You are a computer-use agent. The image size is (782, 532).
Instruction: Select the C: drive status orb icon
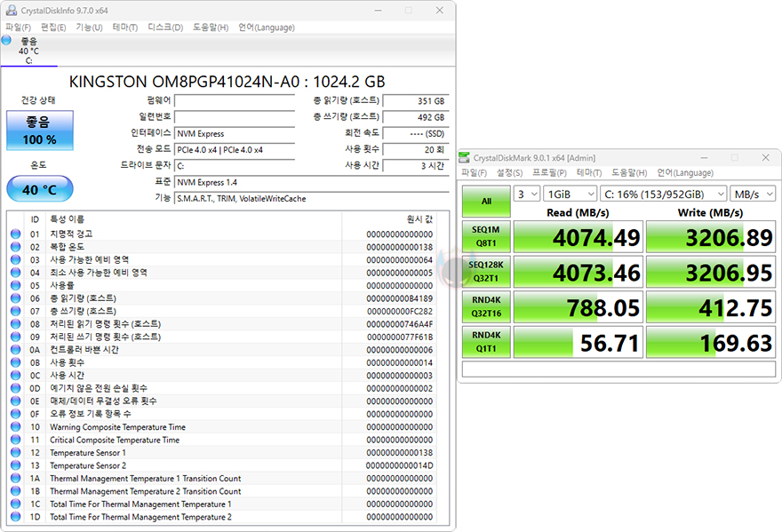[x=7, y=40]
